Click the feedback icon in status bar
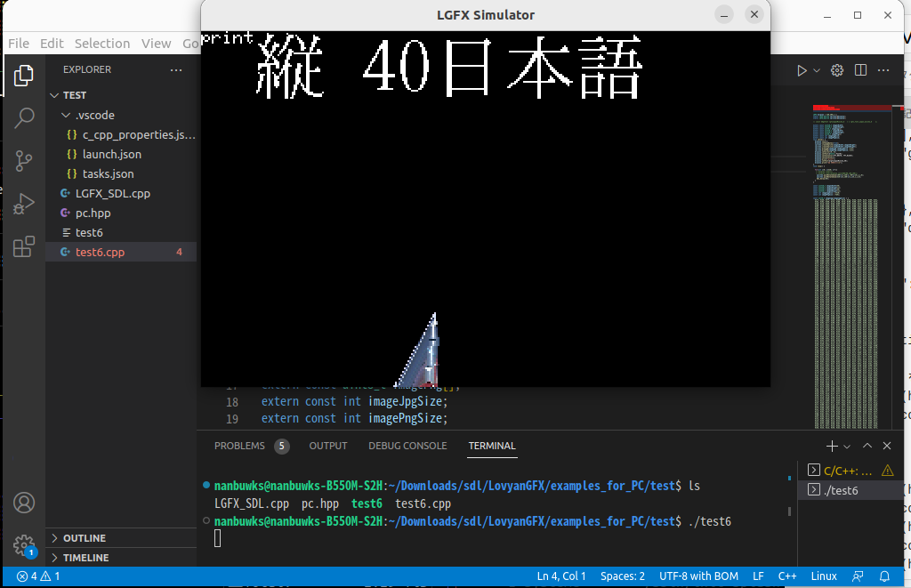This screenshot has height=588, width=911. click(x=858, y=576)
